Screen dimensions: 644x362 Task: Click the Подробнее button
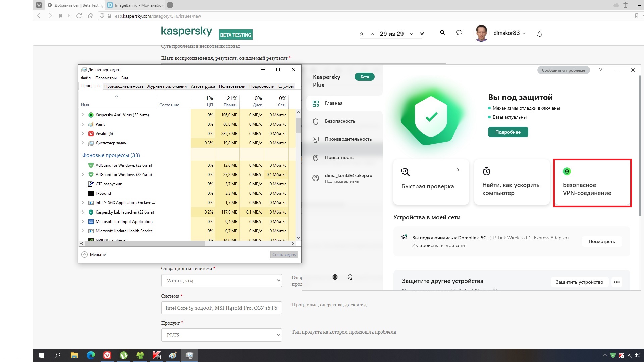pos(508,132)
